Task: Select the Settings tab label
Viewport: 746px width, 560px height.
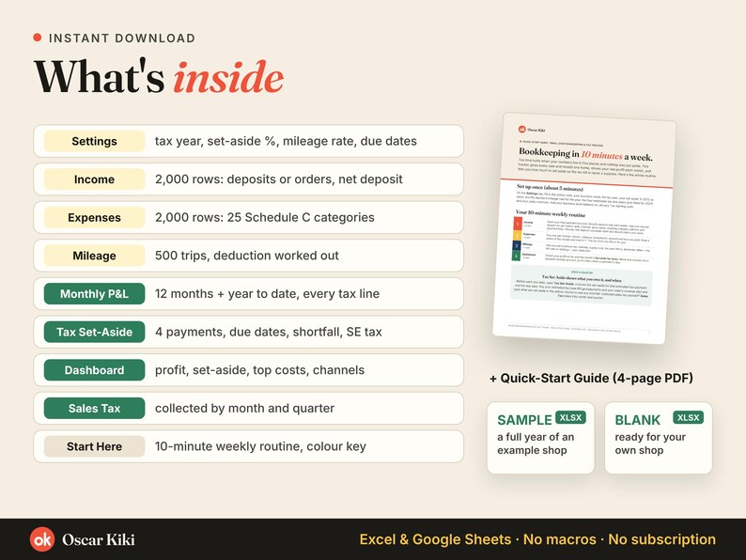Action: [x=94, y=141]
